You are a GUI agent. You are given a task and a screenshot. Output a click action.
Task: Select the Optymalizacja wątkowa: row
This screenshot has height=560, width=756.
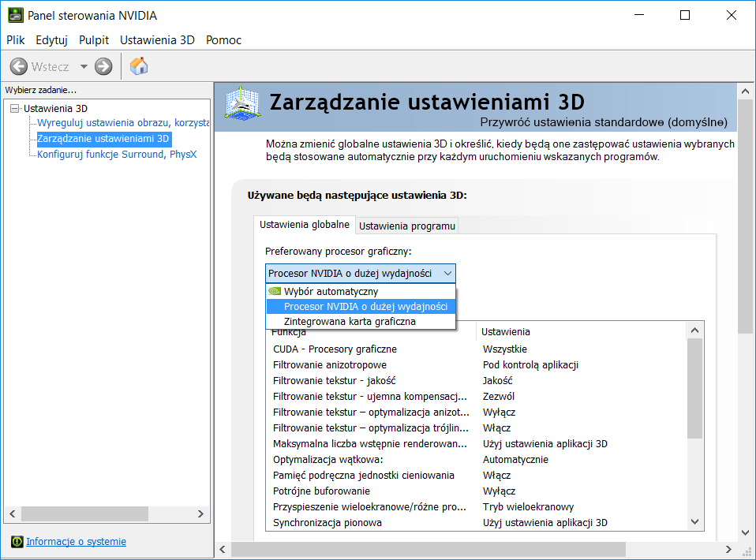click(477, 459)
